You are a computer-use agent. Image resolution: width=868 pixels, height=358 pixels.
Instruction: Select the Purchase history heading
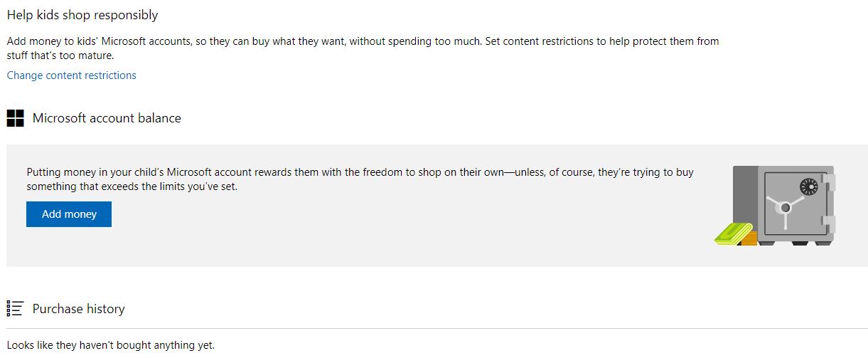coord(78,309)
